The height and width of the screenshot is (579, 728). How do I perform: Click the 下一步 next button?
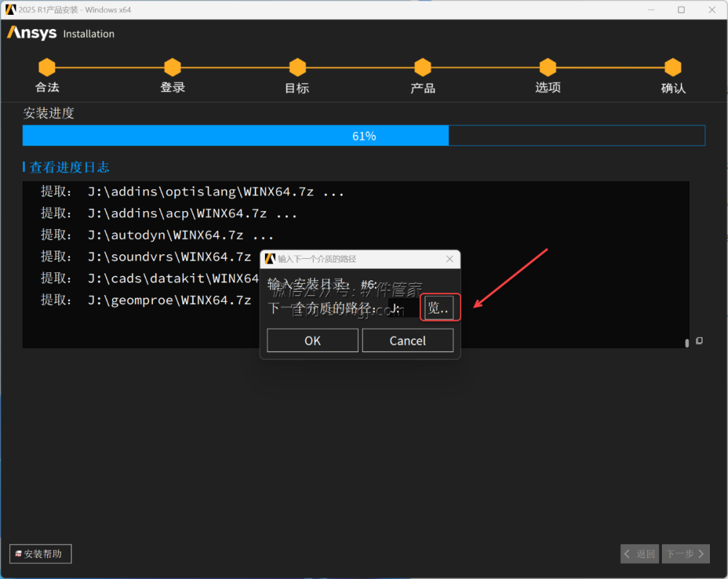point(686,553)
